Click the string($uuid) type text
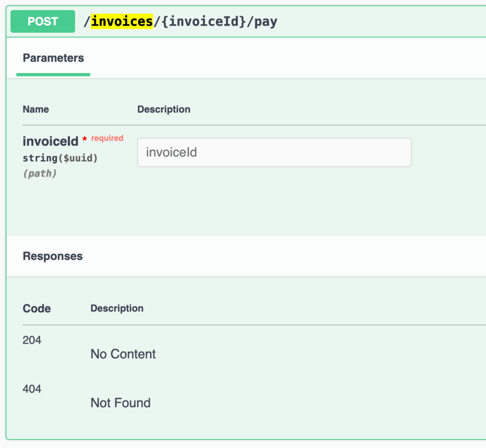 60,158
